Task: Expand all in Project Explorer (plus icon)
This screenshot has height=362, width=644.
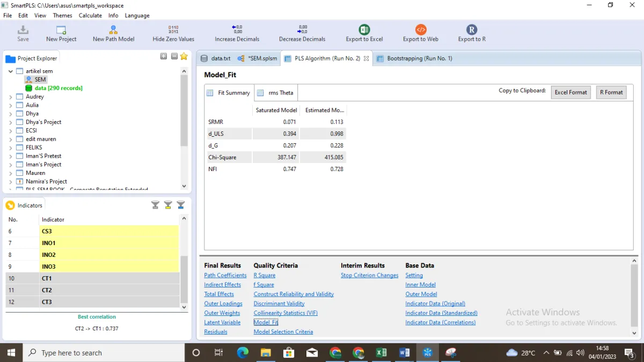Action: tap(164, 56)
